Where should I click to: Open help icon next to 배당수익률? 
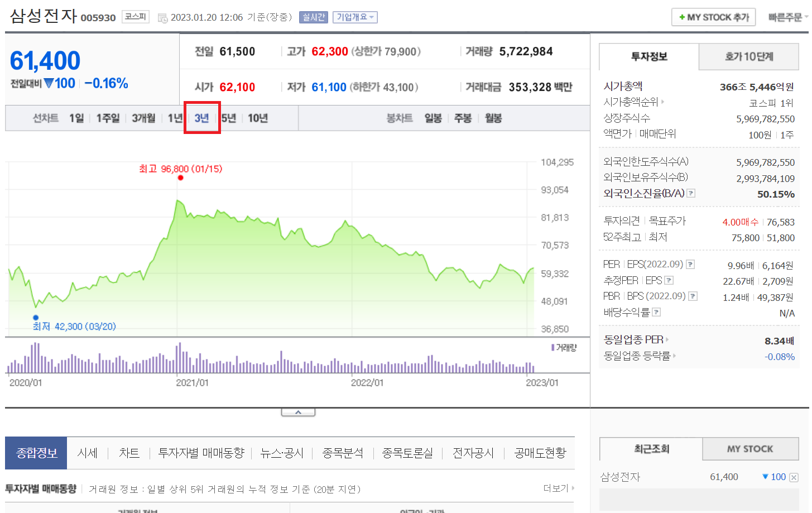pyautogui.click(x=656, y=312)
